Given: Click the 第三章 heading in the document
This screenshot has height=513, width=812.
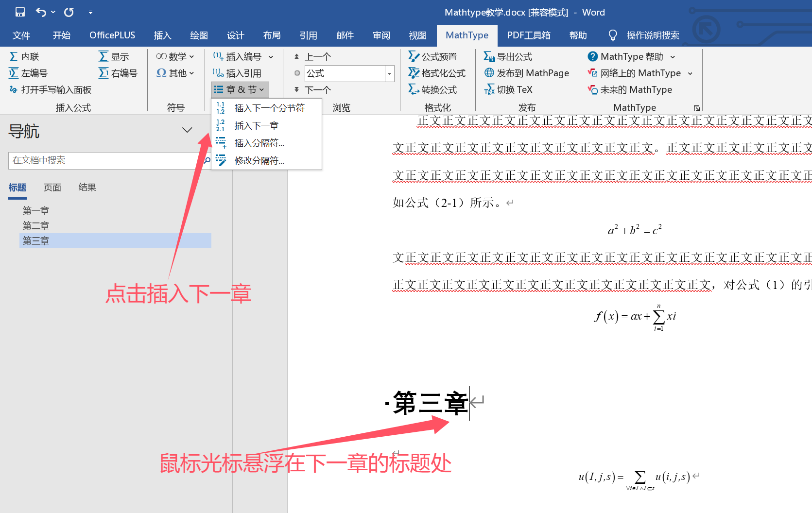Looking at the screenshot, I should pyautogui.click(x=431, y=403).
